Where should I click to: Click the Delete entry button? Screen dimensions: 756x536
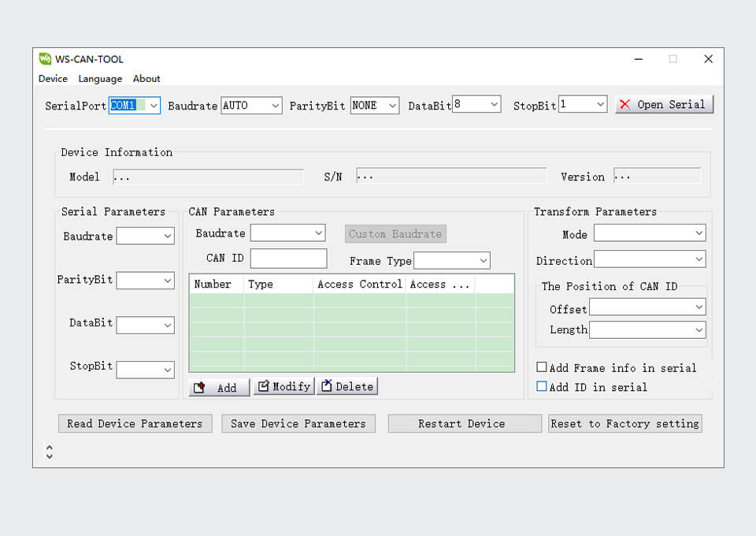[347, 386]
